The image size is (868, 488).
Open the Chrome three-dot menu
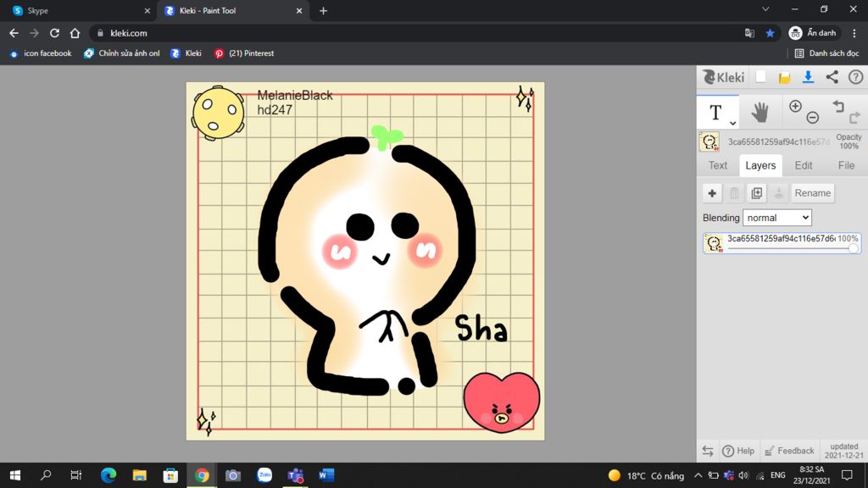tap(854, 33)
